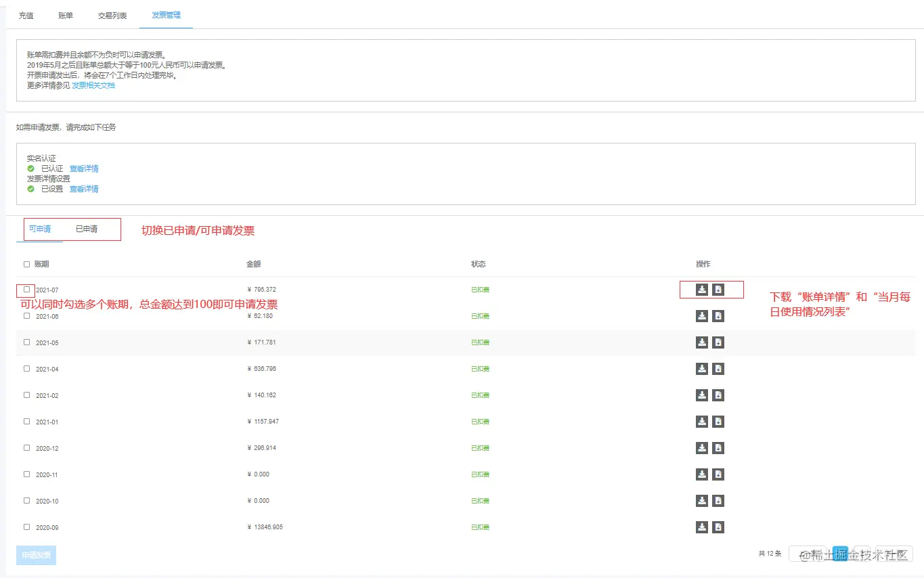Check the 2021-06 billing period checkbox

(x=27, y=315)
